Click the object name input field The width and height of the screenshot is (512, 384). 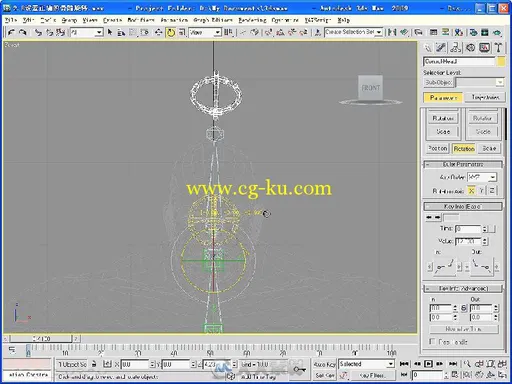point(459,61)
